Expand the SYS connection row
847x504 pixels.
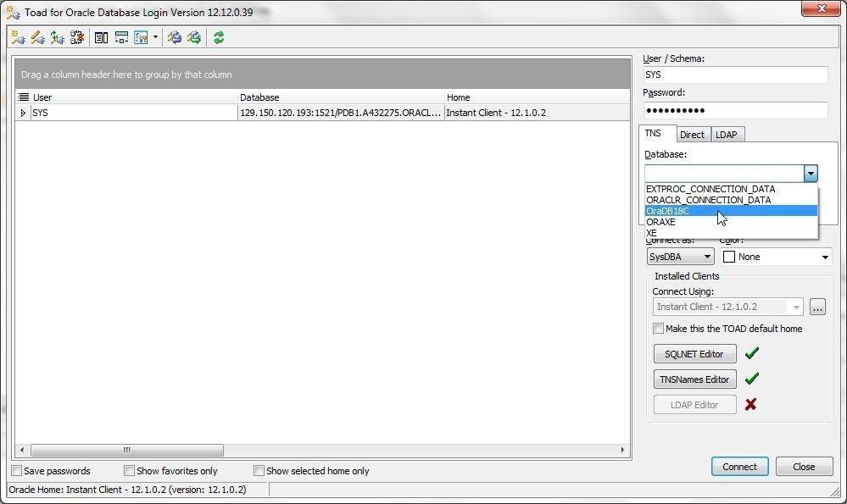pyautogui.click(x=23, y=113)
